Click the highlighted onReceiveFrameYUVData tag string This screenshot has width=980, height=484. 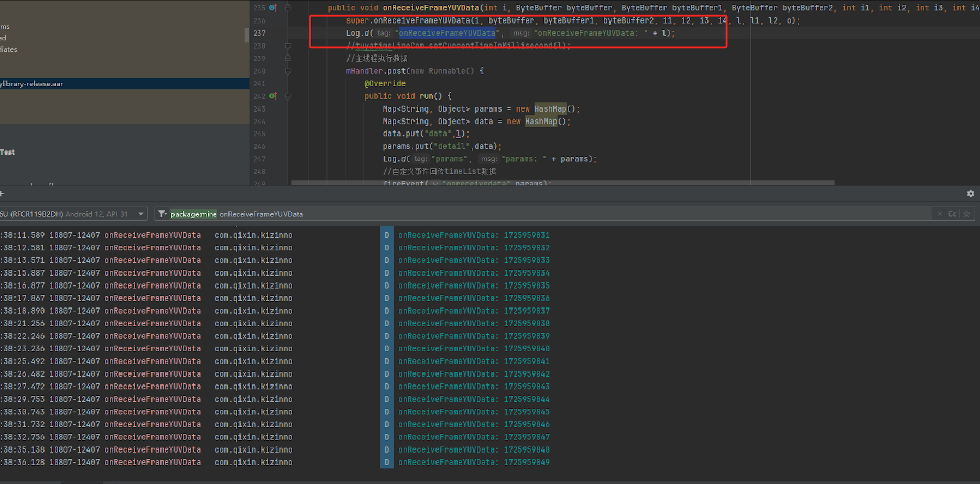tap(447, 33)
